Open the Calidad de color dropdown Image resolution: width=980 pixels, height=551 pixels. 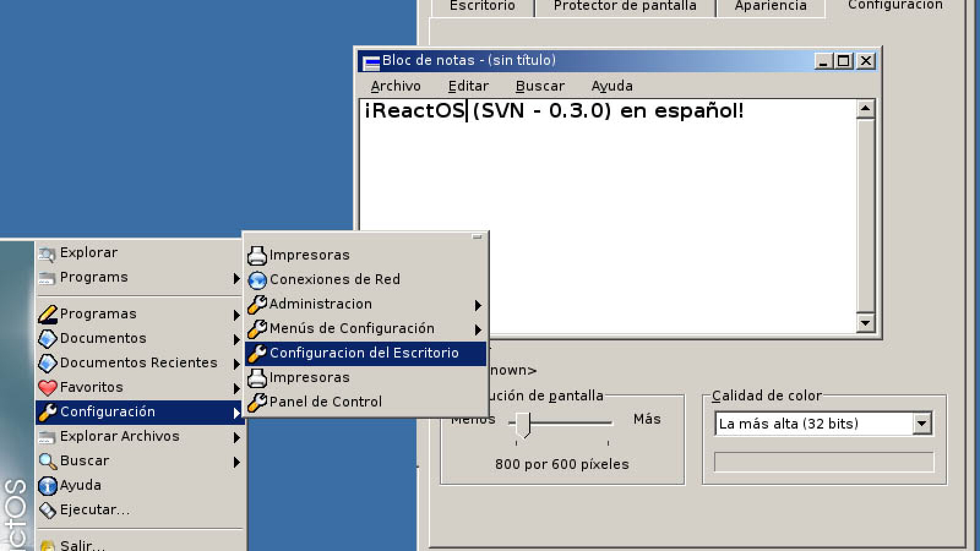(921, 424)
